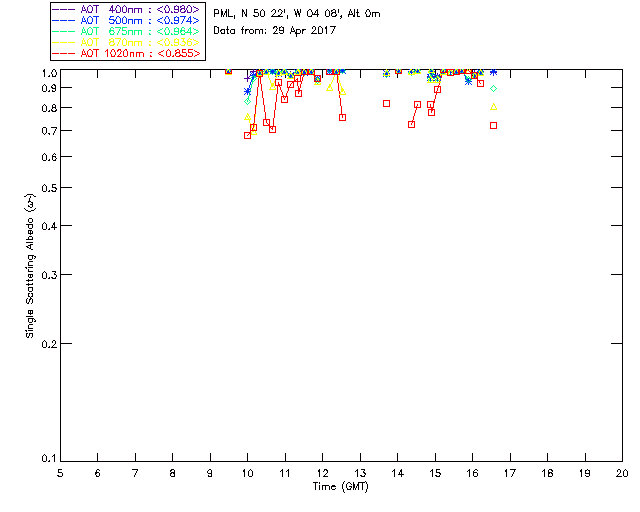The height and width of the screenshot is (512, 640).
Task: Click the x-axis tick label '10'
Action: 247,473
